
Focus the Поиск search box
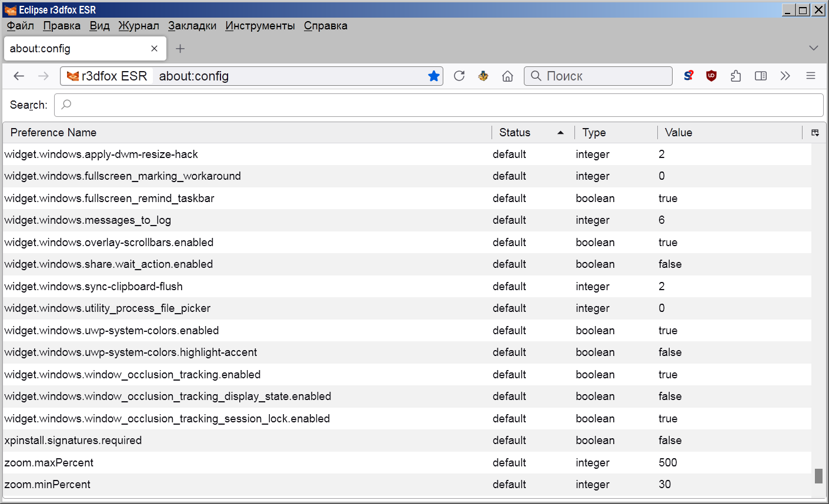tap(598, 76)
